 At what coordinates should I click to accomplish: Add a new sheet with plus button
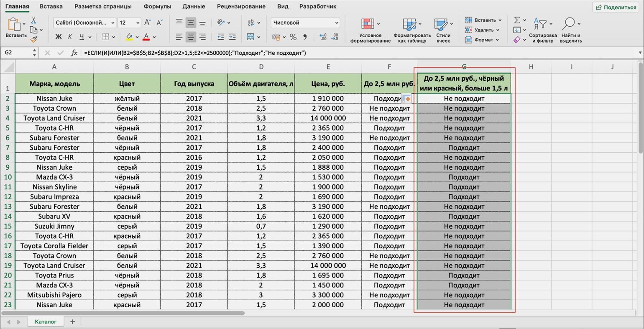click(x=72, y=321)
